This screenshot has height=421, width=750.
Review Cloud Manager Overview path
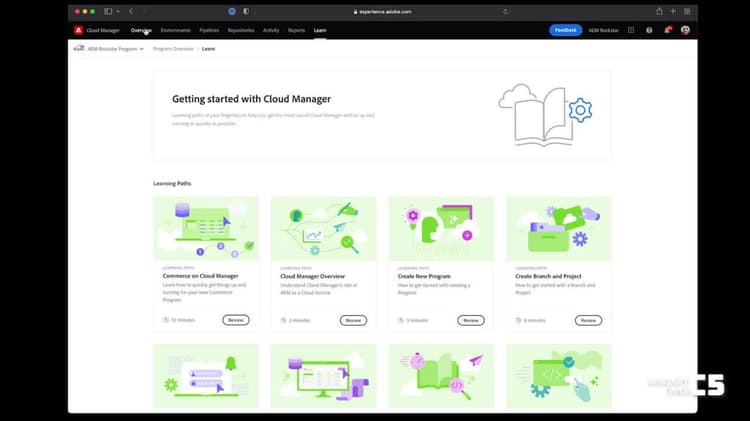tap(353, 321)
